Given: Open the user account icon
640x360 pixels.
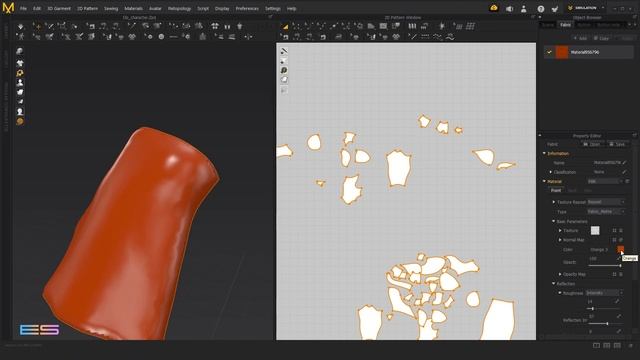Looking at the screenshot, I should 524,9.
